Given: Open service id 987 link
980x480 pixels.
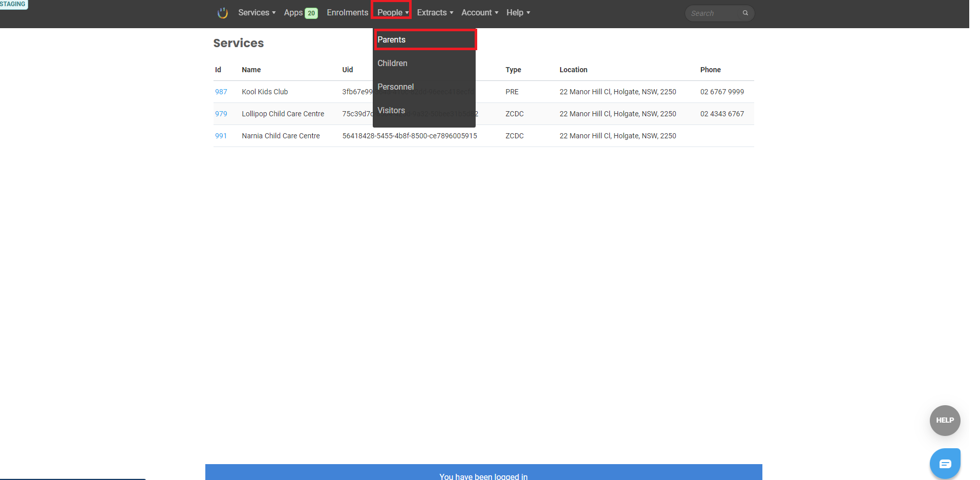Looking at the screenshot, I should point(221,92).
